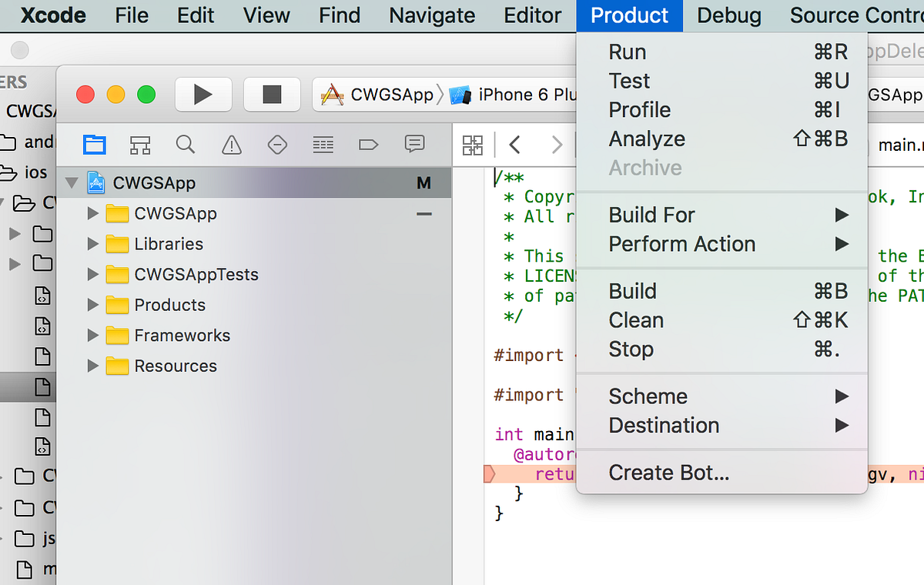Expand the Libraries group

pos(92,244)
